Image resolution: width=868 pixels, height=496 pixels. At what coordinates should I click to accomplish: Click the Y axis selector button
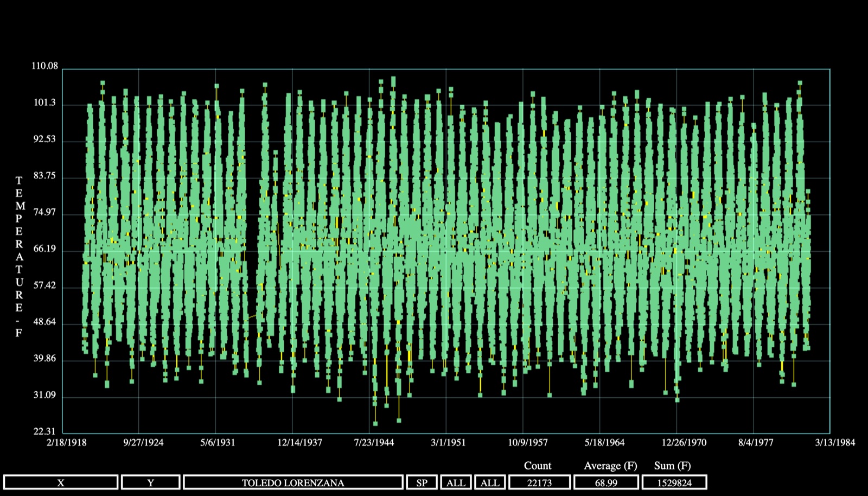[x=151, y=482]
